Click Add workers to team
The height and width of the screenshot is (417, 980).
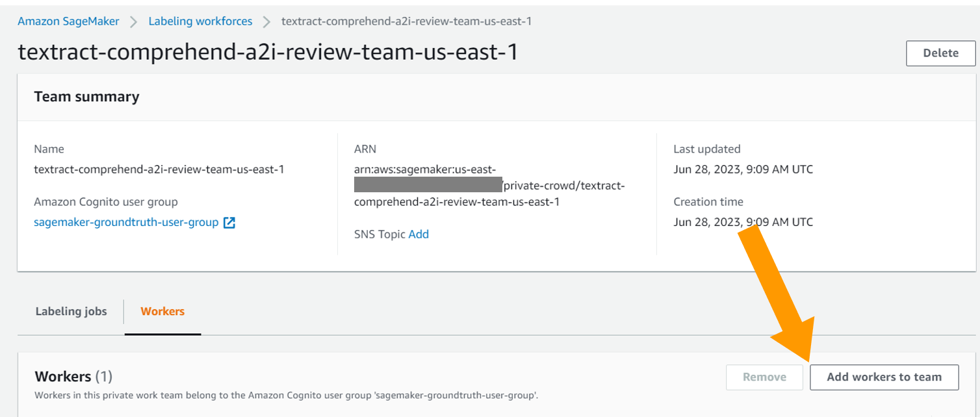(x=884, y=377)
